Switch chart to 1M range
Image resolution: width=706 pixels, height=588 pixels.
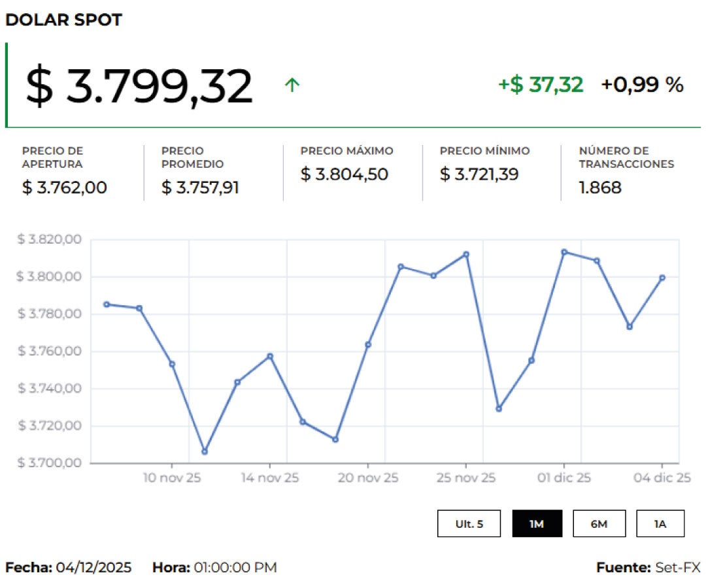click(x=537, y=523)
